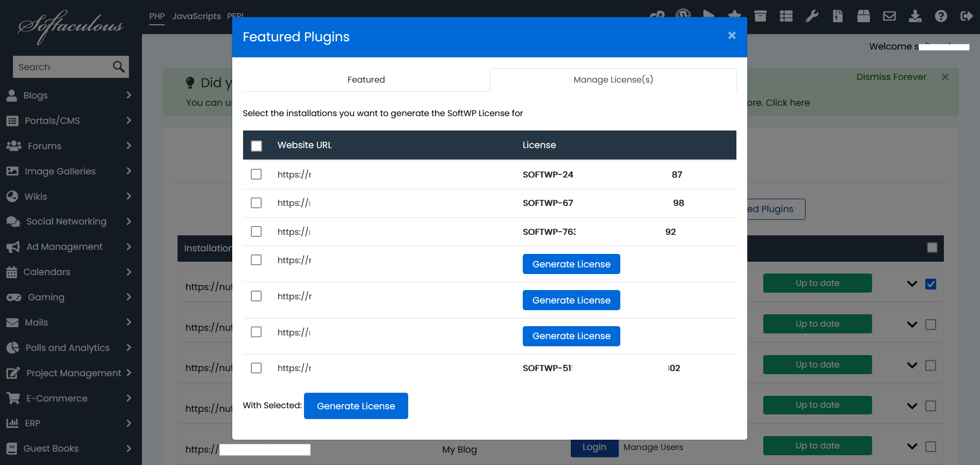Dismiss the tip banner with X icon
This screenshot has width=980, height=465.
945,77
